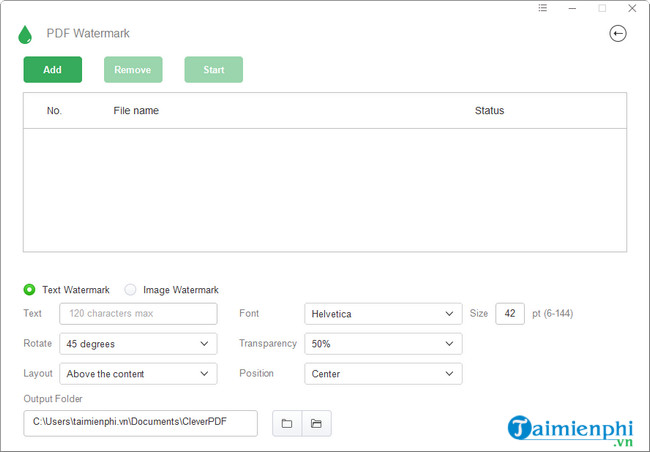Select the Text Watermark radio button
This screenshot has width=650, height=452.
[x=29, y=289]
